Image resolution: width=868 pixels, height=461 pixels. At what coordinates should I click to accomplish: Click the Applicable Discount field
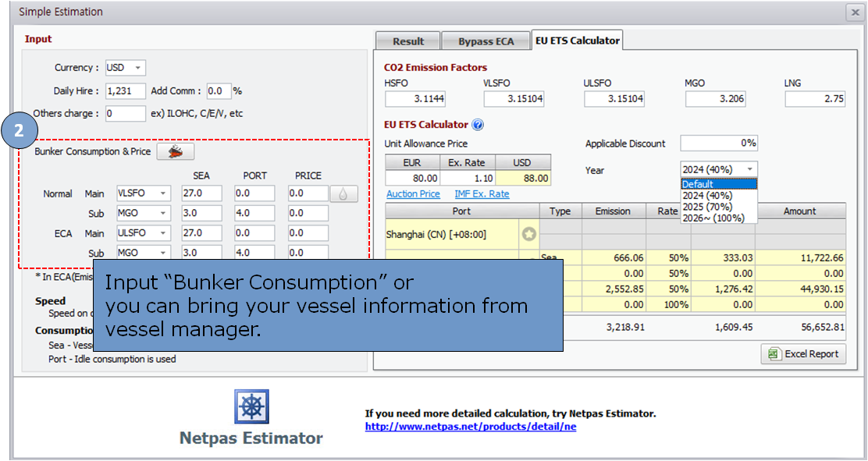coord(718,144)
